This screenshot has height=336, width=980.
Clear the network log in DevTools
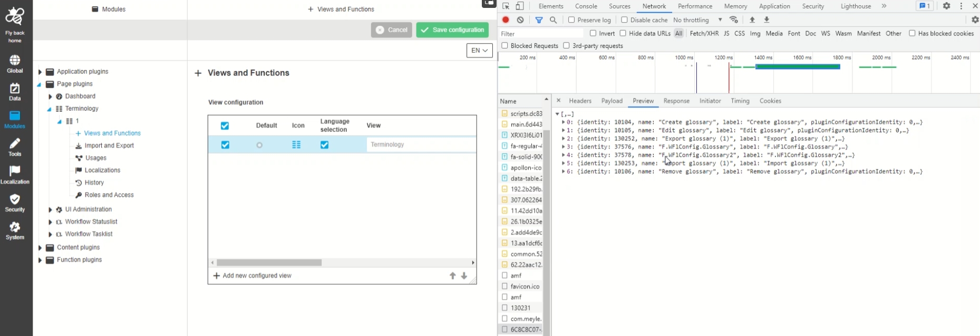click(520, 20)
